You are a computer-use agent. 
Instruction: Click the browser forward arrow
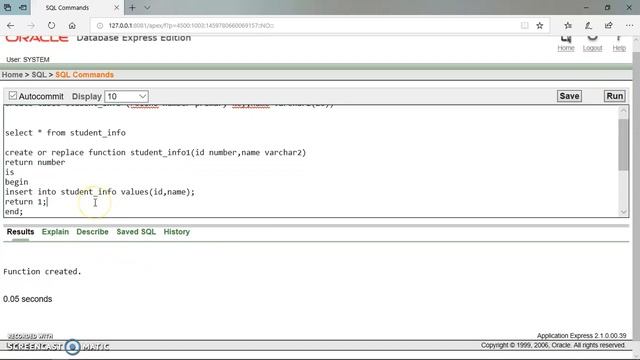click(31, 25)
